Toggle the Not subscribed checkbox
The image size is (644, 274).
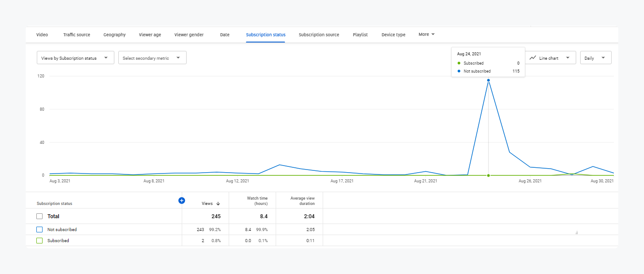click(x=39, y=230)
